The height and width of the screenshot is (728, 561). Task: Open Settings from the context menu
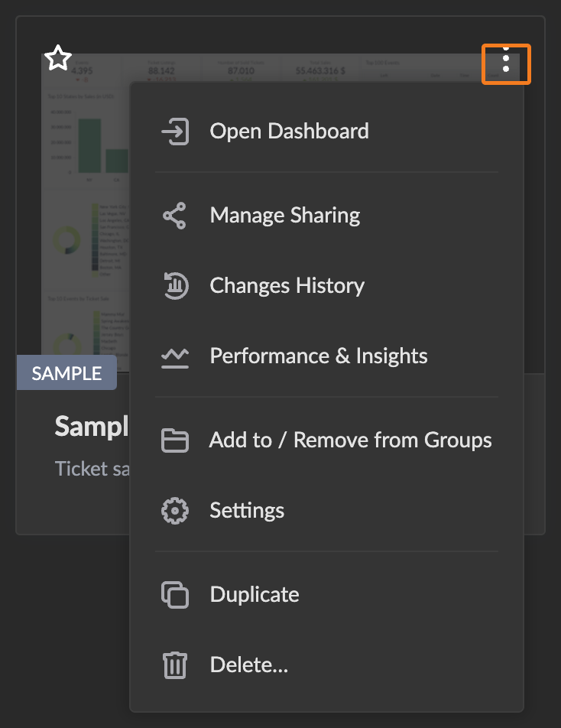pyautogui.click(x=326, y=511)
